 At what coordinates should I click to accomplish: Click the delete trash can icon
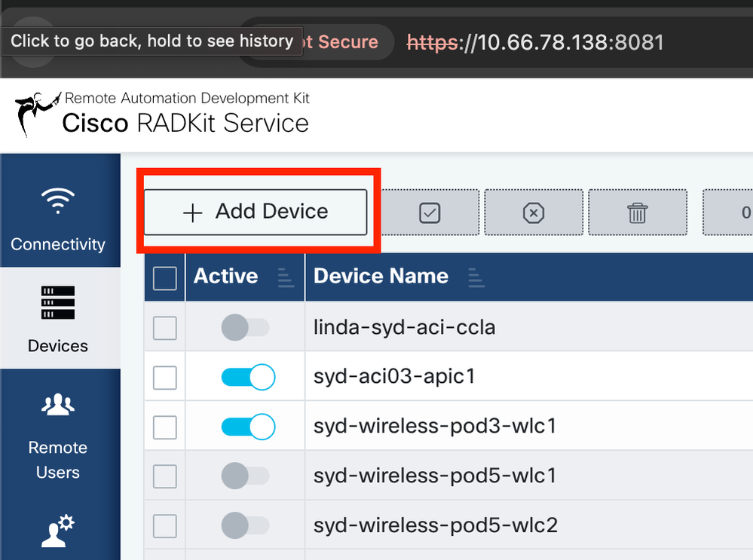point(637,213)
